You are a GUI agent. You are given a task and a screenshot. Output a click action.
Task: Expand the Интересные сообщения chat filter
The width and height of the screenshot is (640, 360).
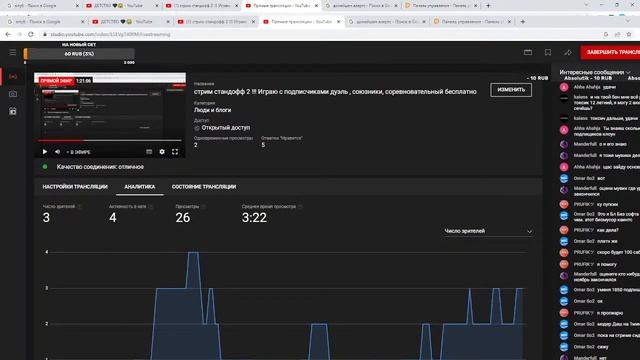[x=595, y=72]
